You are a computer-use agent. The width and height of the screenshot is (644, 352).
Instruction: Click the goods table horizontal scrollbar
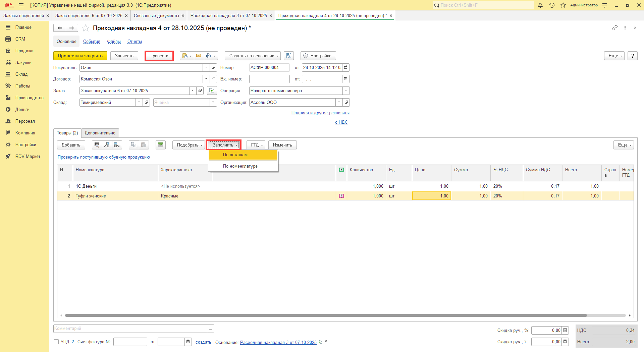(326, 315)
